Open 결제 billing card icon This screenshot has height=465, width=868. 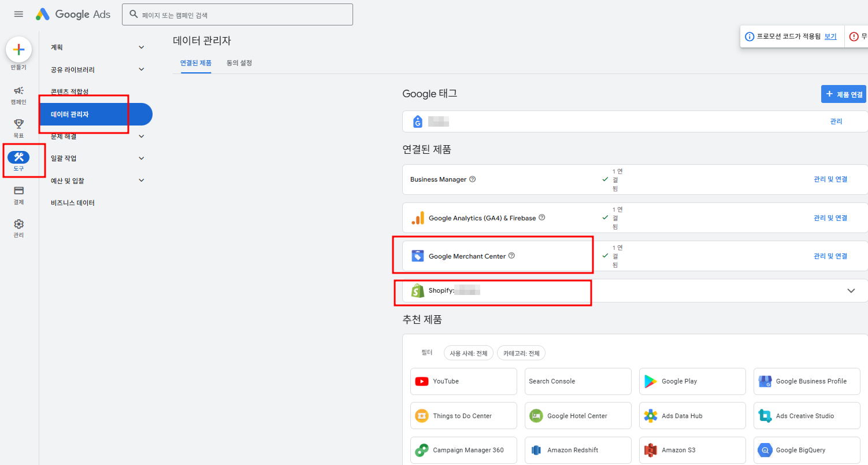coord(18,190)
